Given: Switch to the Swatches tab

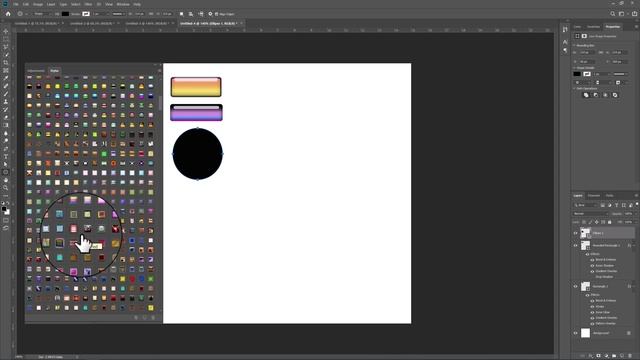Looking at the screenshot, I should click(594, 27).
